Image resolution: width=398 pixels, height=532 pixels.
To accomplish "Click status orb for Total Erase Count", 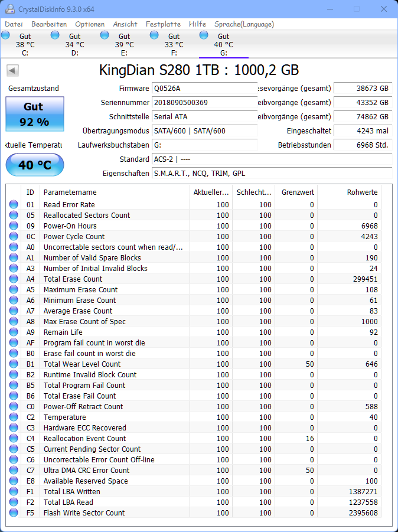I will (x=14, y=279).
